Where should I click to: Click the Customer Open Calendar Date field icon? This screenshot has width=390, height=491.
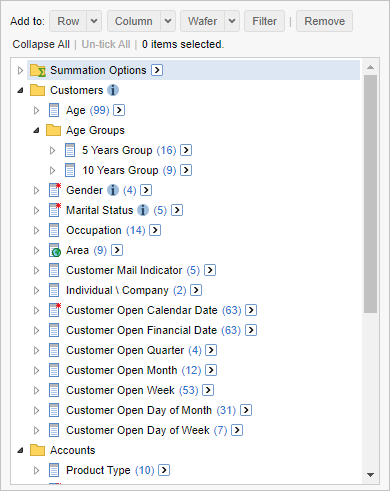(x=55, y=310)
